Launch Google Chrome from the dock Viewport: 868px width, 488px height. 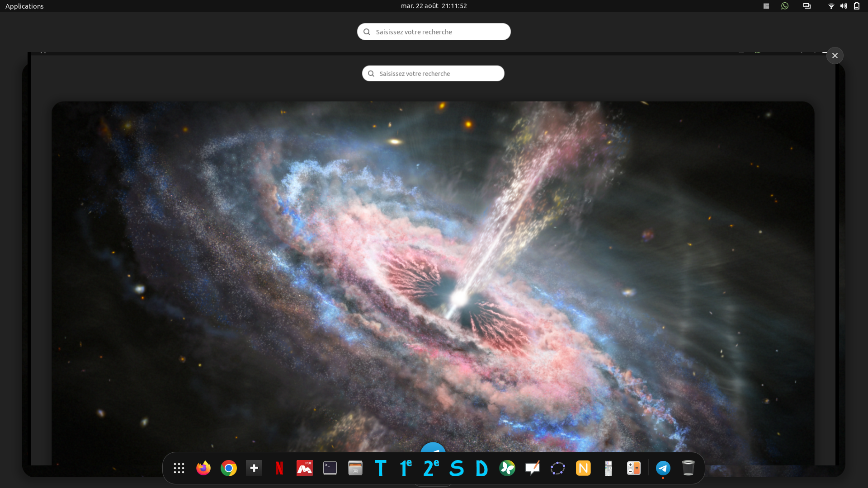[229, 468]
